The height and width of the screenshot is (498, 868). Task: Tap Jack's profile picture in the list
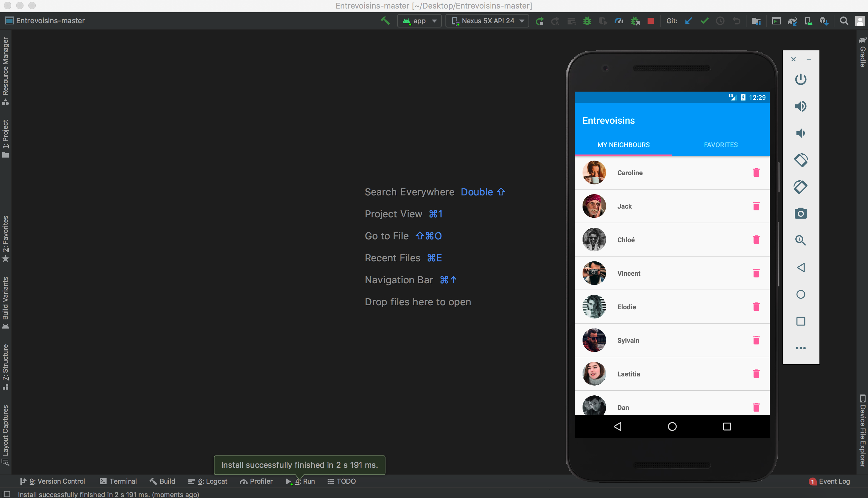[594, 206]
